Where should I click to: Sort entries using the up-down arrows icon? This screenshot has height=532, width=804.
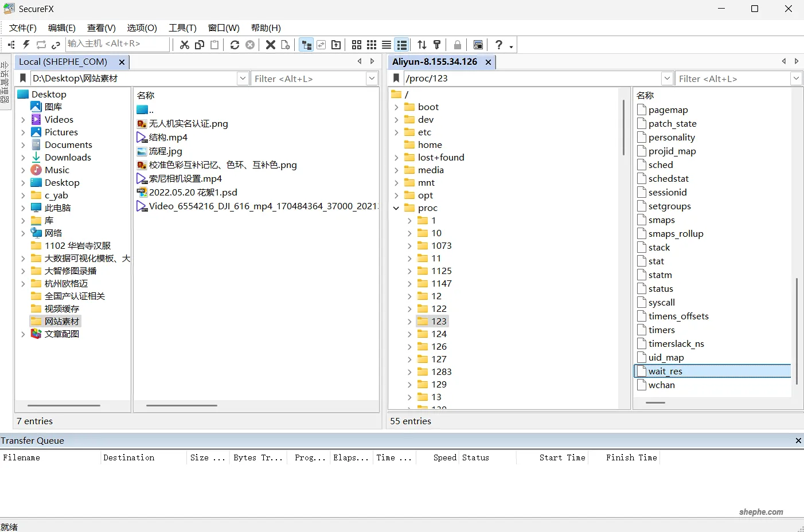tap(421, 45)
